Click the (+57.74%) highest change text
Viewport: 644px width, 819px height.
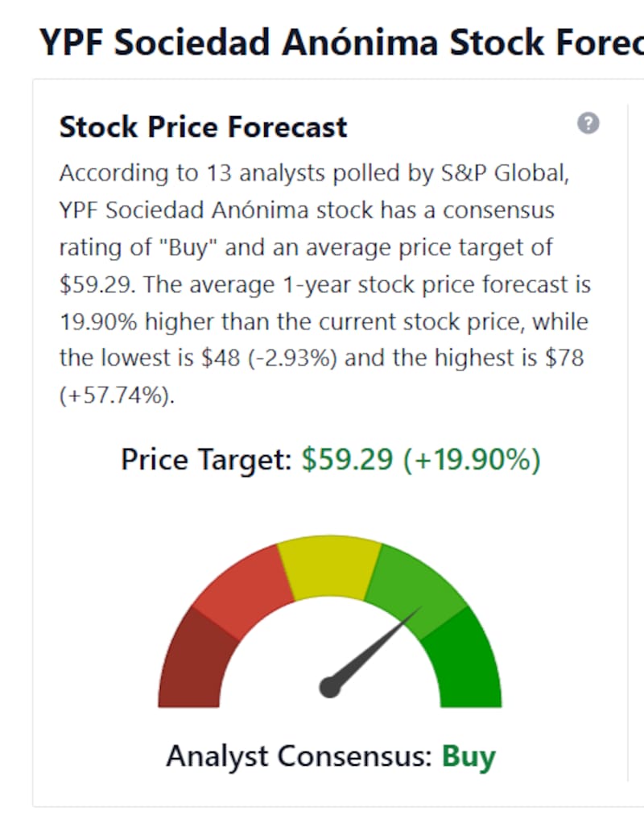[117, 395]
